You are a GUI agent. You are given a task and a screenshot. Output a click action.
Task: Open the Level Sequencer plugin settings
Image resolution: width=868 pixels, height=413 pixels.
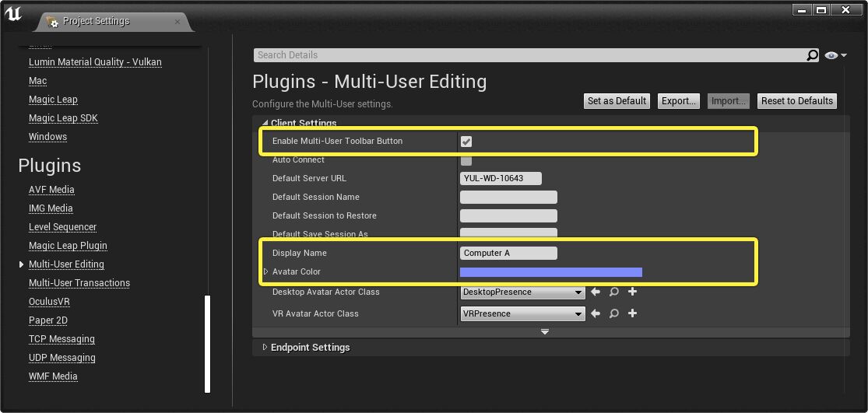[x=62, y=227]
